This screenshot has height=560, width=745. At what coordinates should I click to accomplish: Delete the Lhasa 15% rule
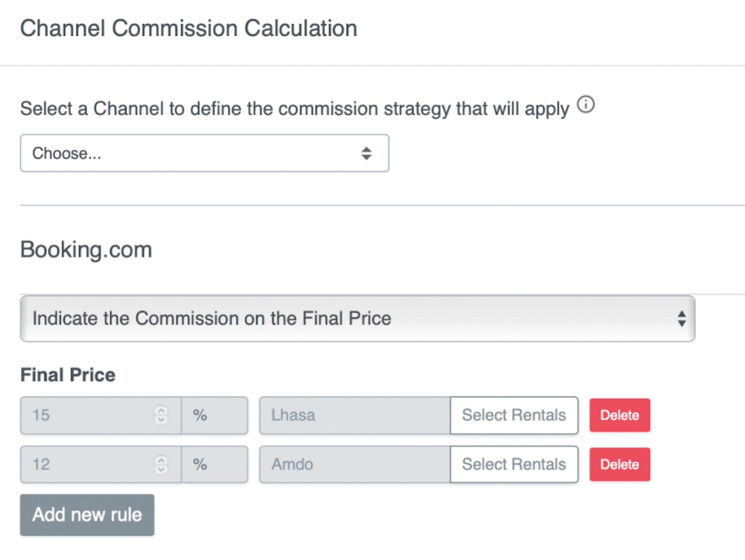(x=620, y=415)
